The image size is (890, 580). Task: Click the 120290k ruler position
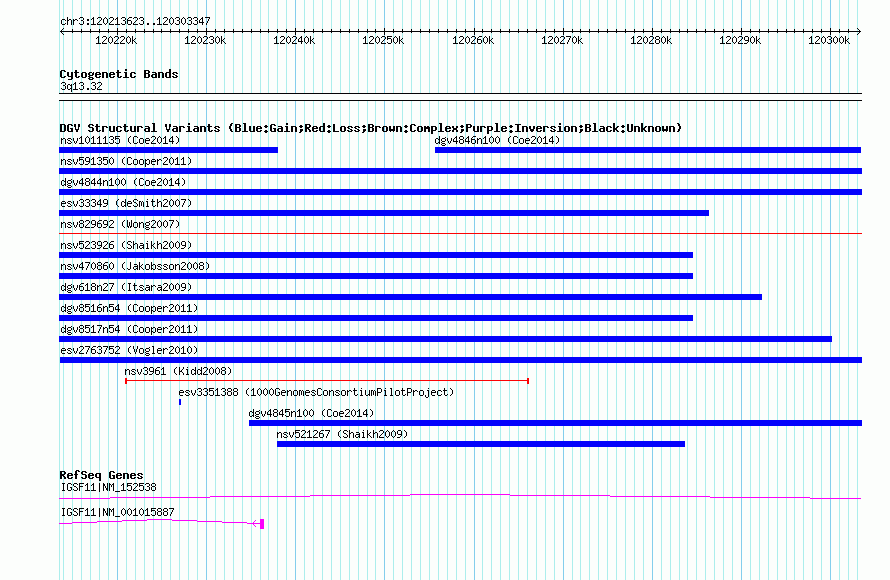[740, 40]
